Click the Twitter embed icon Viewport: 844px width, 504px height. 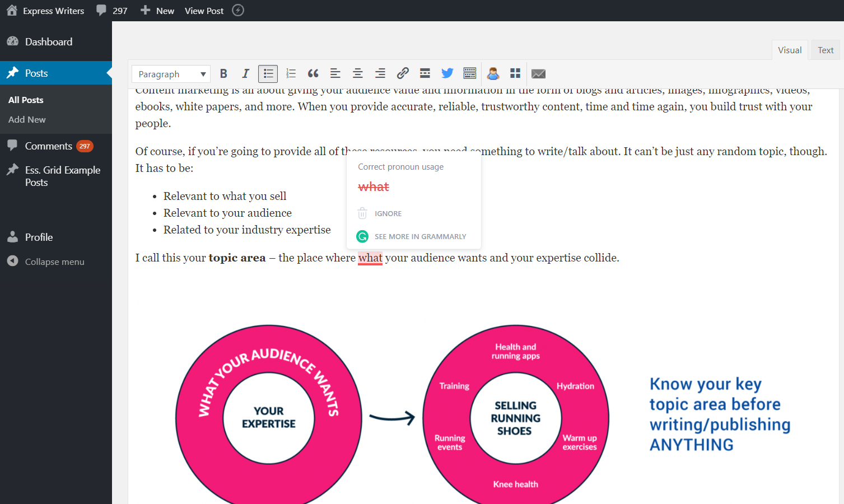pos(447,73)
